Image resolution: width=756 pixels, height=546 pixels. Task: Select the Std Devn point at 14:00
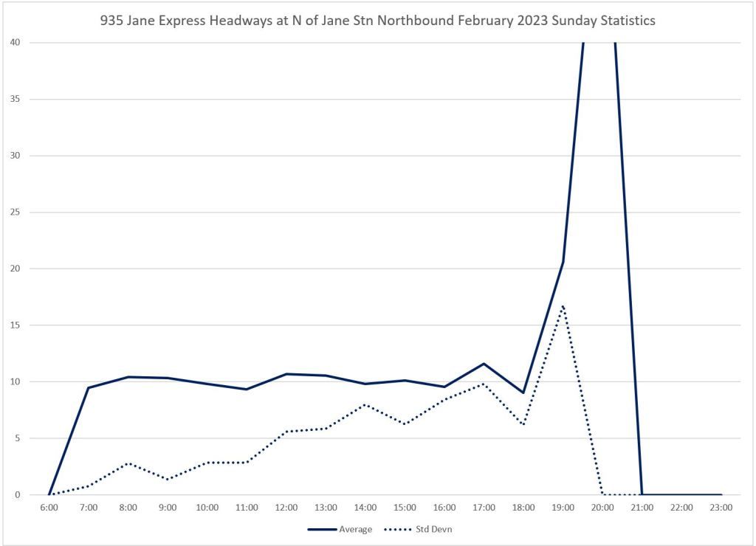365,404
